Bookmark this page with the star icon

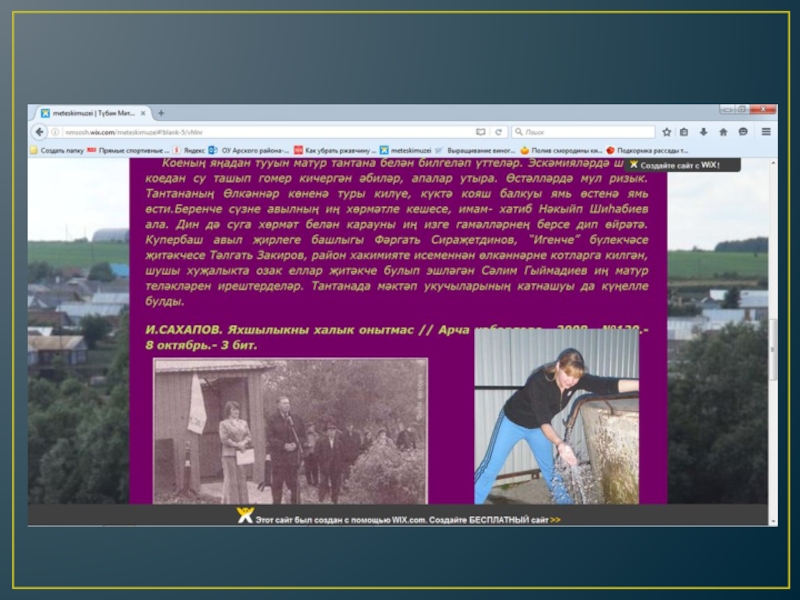coord(665,131)
